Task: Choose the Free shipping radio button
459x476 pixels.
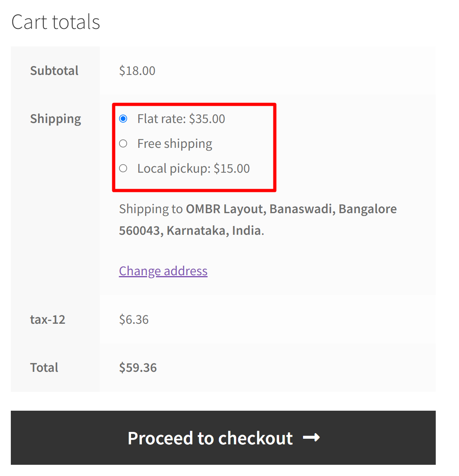Action: (123, 143)
